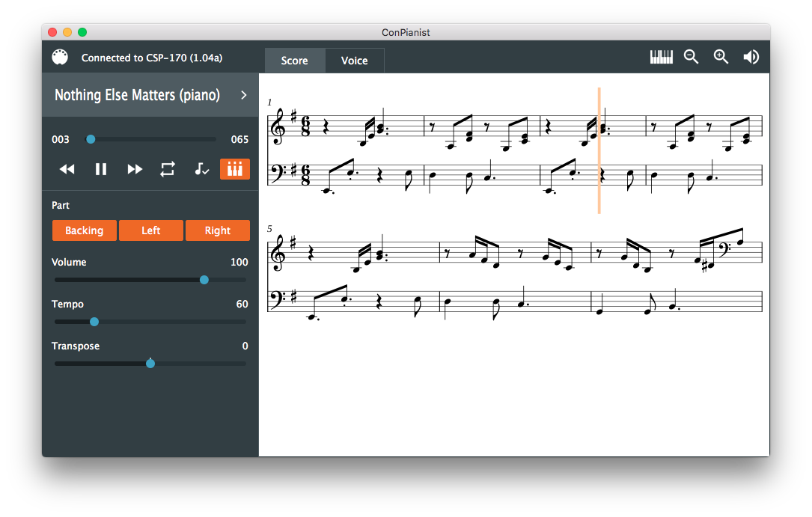Close the ConPianist window with red button
The image size is (812, 517).
tap(52, 32)
